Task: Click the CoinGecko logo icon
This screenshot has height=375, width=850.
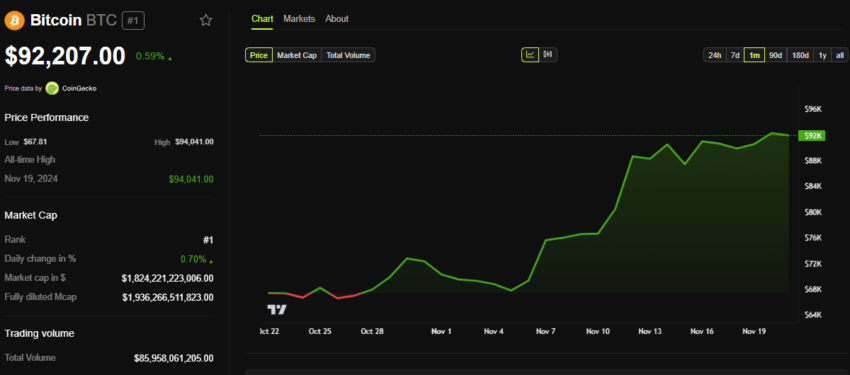Action: tap(52, 88)
